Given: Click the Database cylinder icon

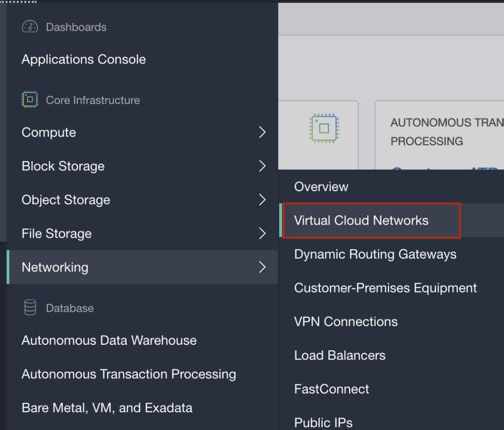Looking at the screenshot, I should tap(30, 308).
